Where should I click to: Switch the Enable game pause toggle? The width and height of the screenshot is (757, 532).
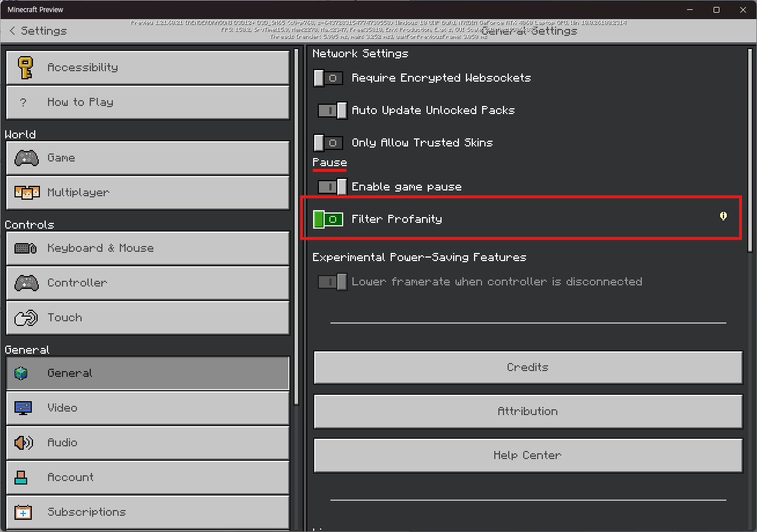pyautogui.click(x=332, y=187)
